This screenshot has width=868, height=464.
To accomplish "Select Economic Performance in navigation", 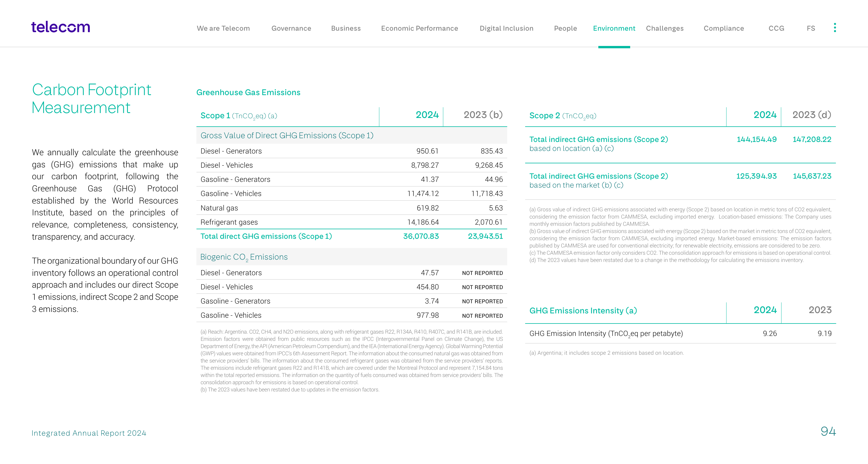I will (420, 28).
